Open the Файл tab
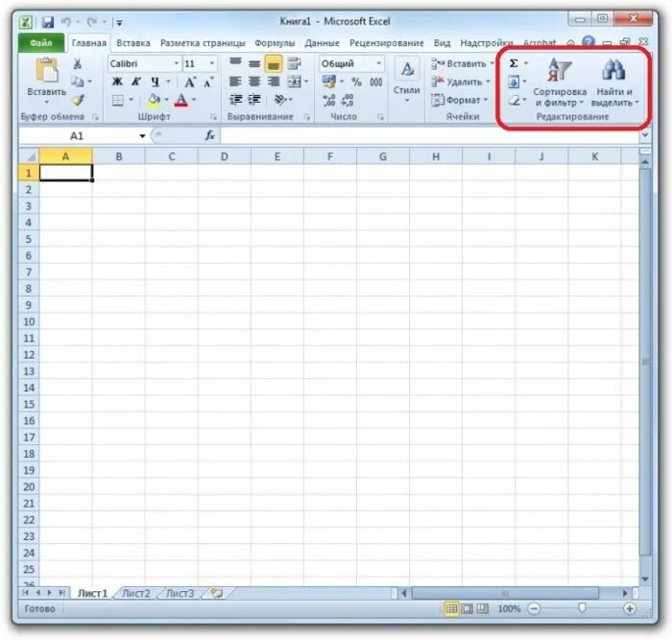Viewport: 672px width, 640px height. tap(41, 43)
